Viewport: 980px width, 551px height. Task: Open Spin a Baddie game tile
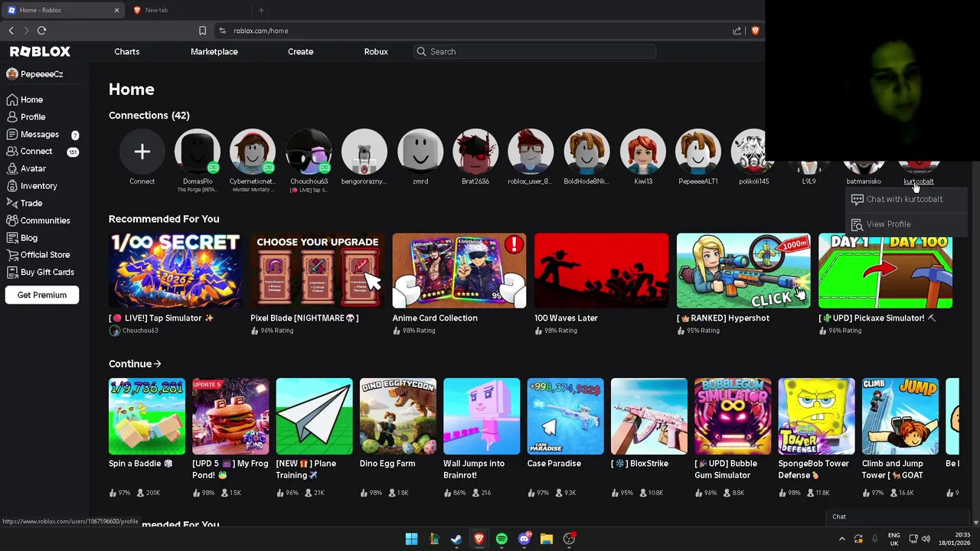[x=147, y=416]
